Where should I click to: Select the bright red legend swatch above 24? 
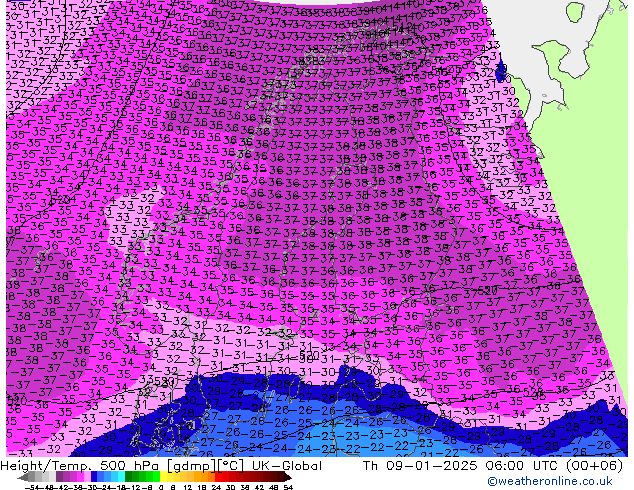click(x=218, y=477)
